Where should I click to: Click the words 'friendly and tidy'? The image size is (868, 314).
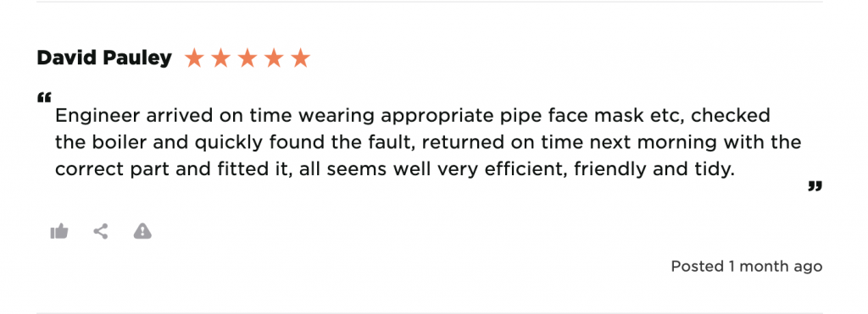coord(654,170)
